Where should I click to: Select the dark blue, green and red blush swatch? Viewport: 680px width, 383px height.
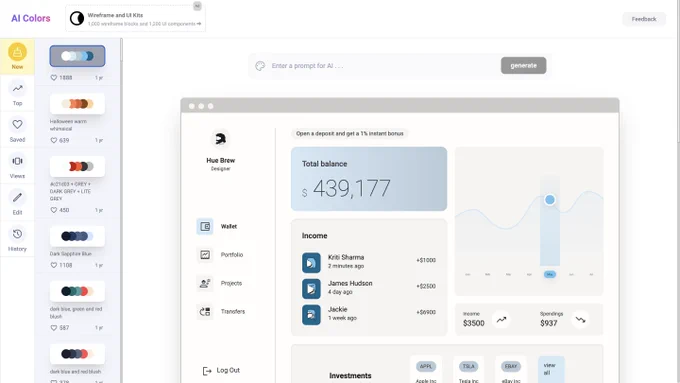pos(77,291)
